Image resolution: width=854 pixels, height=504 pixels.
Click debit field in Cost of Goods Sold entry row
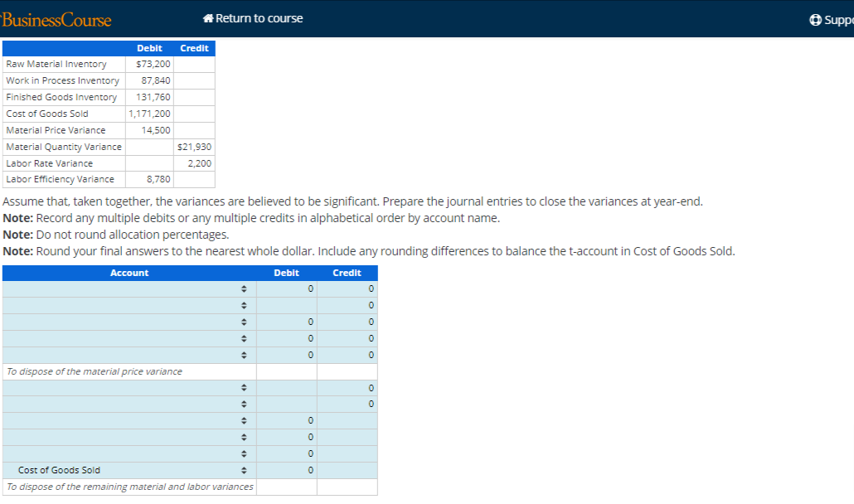(x=287, y=470)
